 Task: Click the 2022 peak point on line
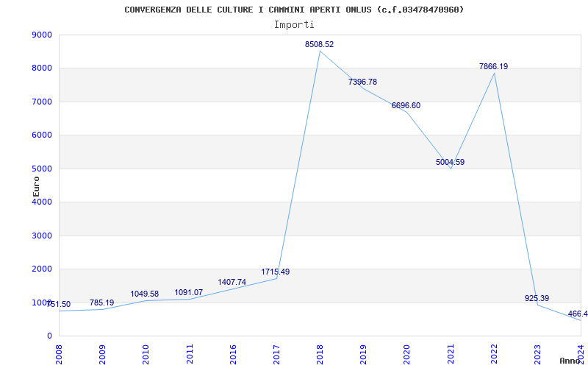pos(494,73)
